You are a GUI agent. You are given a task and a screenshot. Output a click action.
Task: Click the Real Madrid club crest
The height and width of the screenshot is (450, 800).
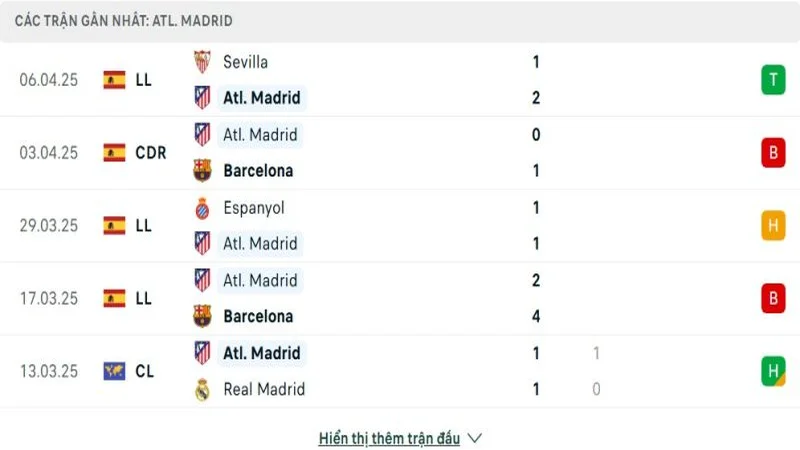pyautogui.click(x=202, y=390)
